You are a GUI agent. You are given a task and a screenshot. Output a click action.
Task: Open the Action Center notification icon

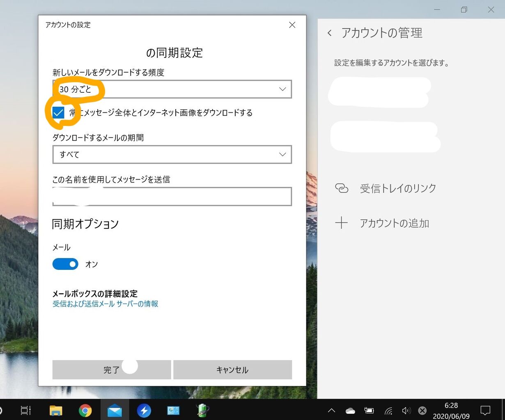[485, 410]
